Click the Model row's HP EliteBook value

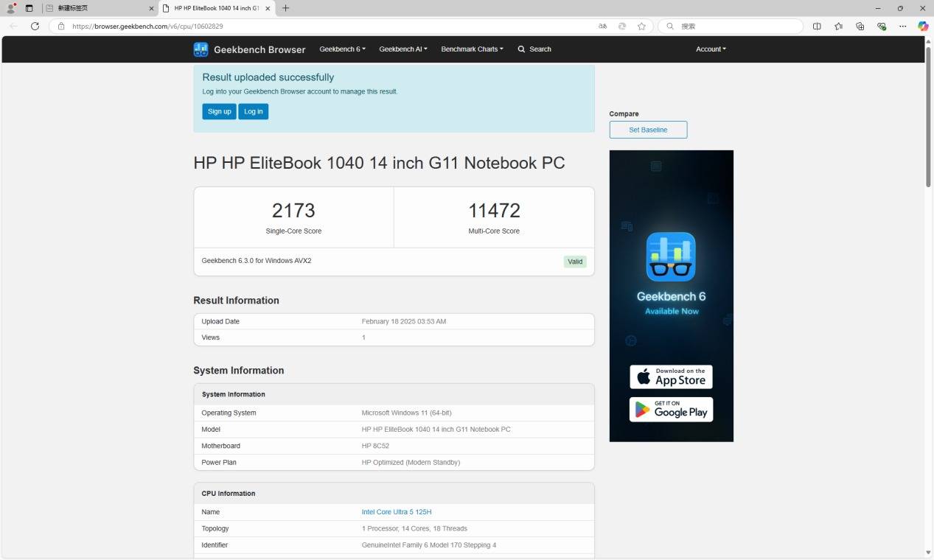click(x=436, y=430)
